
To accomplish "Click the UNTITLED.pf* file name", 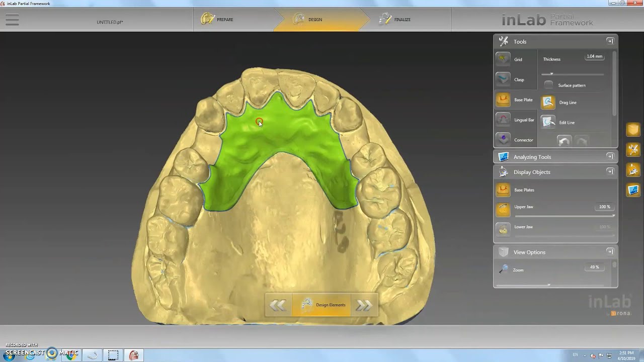I will pos(110,22).
